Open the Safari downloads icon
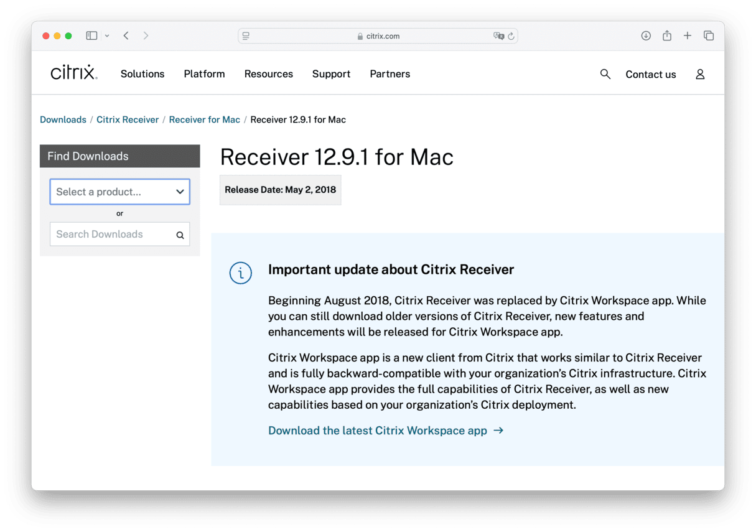Image resolution: width=756 pixels, height=532 pixels. click(646, 36)
